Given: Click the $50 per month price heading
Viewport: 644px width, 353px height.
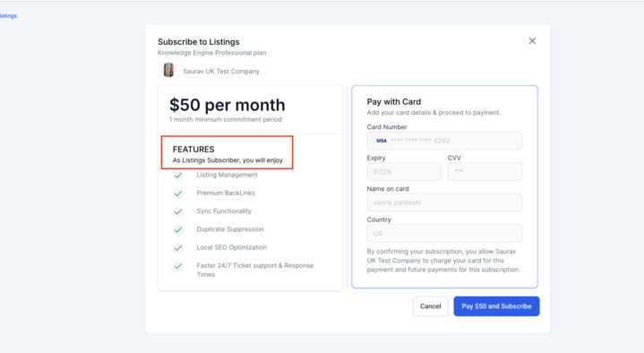Looking at the screenshot, I should [x=228, y=105].
